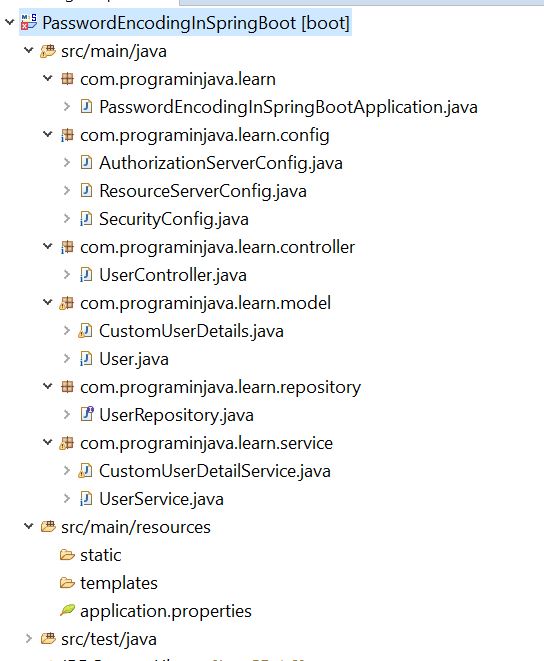Select ResourceServerConfig.java in the config package

203,191
